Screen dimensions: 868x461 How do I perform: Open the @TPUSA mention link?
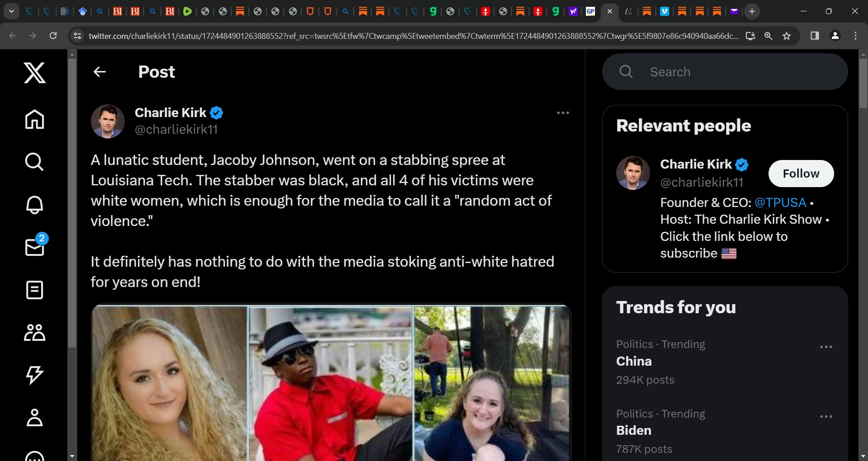[x=780, y=202]
